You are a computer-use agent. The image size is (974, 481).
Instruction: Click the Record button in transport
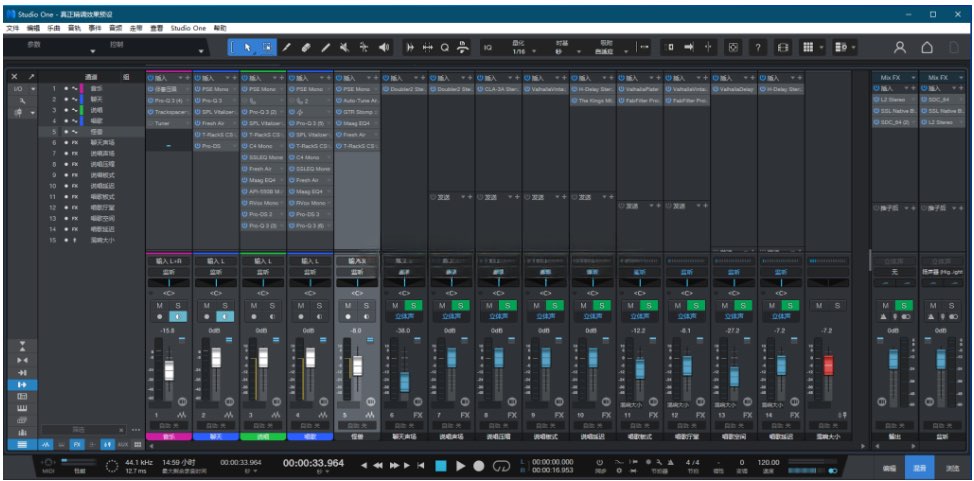coord(479,465)
